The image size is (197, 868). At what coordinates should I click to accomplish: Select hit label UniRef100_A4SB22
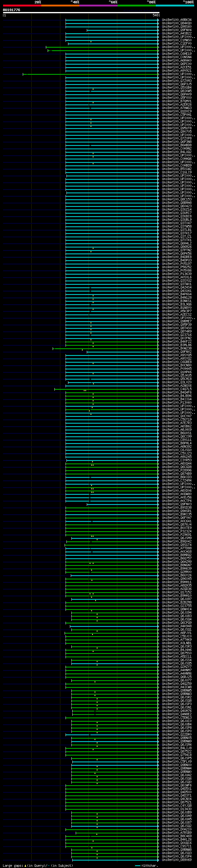(177, 33)
